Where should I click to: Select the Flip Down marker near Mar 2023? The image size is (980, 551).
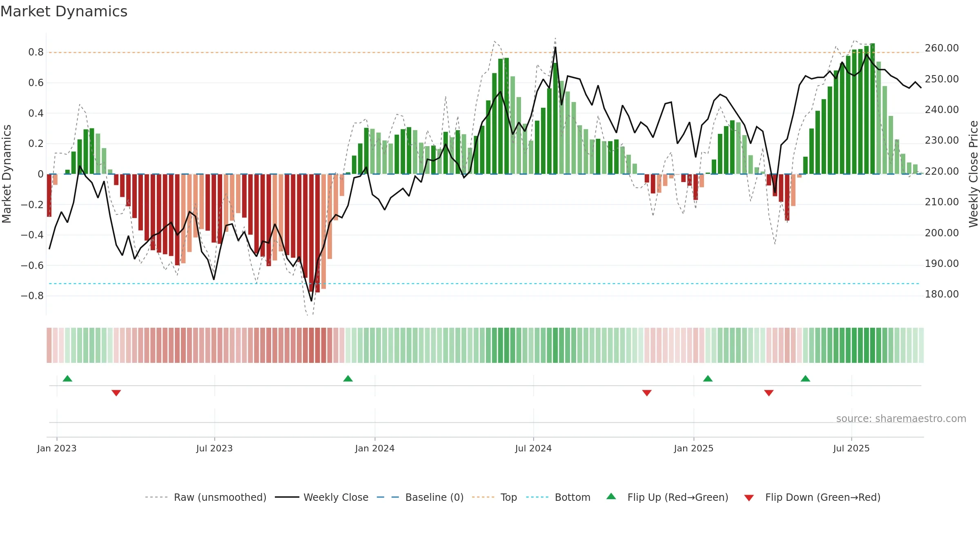tap(116, 393)
